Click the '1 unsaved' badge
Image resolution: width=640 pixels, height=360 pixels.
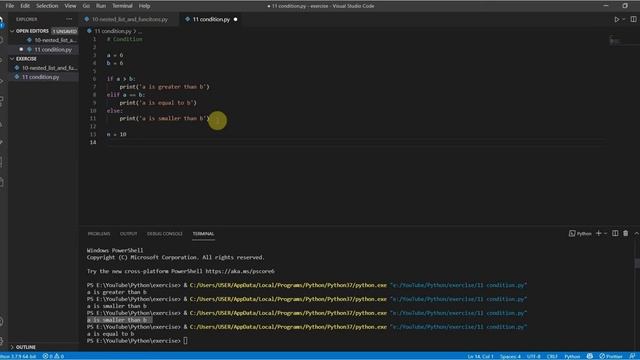pos(64,31)
